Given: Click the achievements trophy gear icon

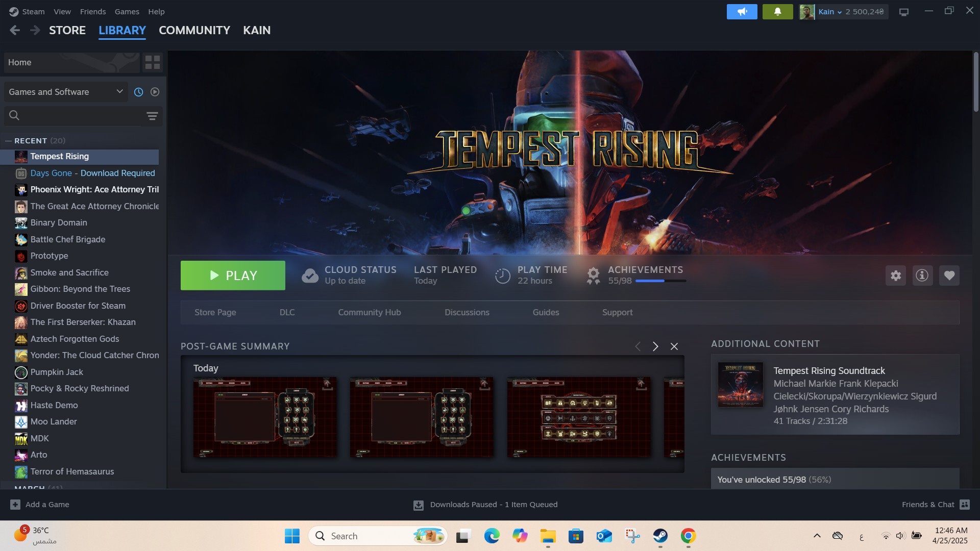Looking at the screenshot, I should coord(593,275).
